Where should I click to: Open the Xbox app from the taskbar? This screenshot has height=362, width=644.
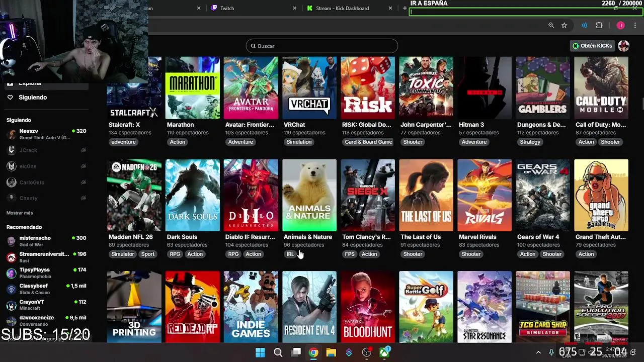click(384, 352)
